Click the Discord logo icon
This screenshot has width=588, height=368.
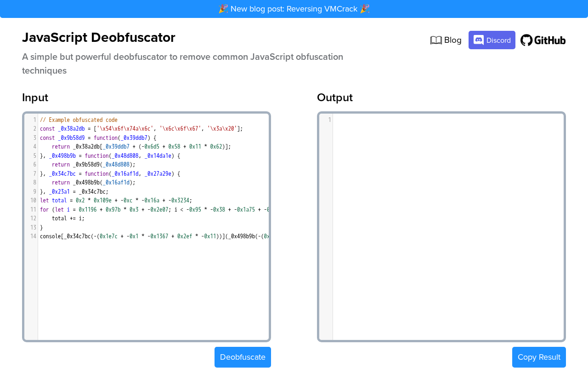[x=479, y=40]
